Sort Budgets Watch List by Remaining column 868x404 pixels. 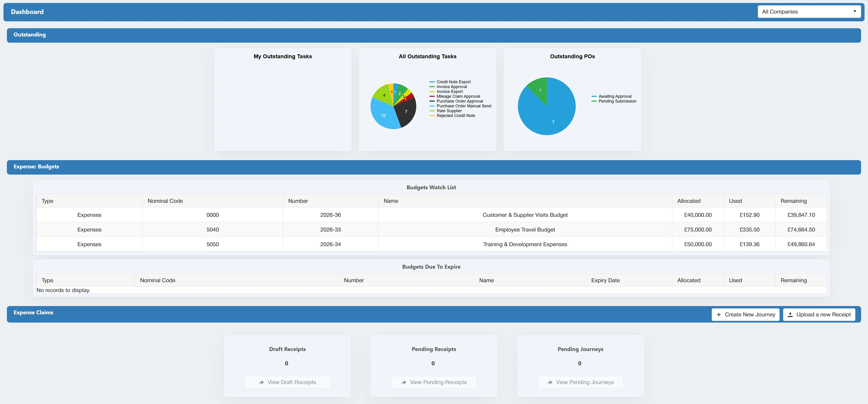[801, 201]
